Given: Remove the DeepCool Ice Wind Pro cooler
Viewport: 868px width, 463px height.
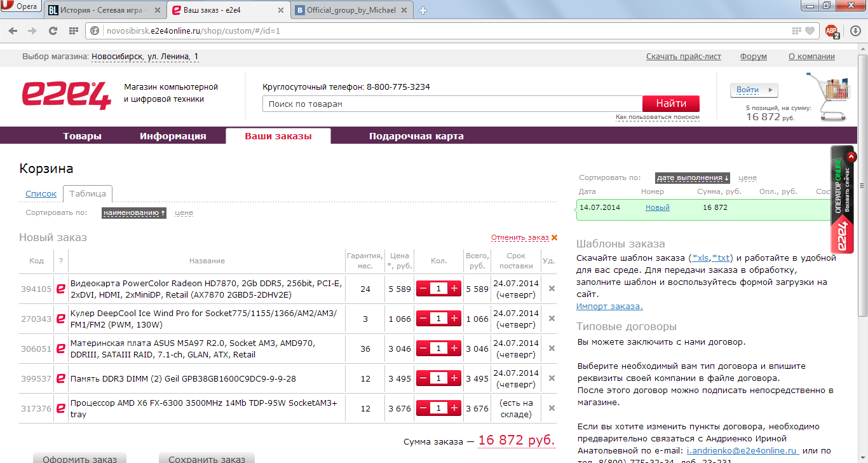Looking at the screenshot, I should click(x=552, y=319).
